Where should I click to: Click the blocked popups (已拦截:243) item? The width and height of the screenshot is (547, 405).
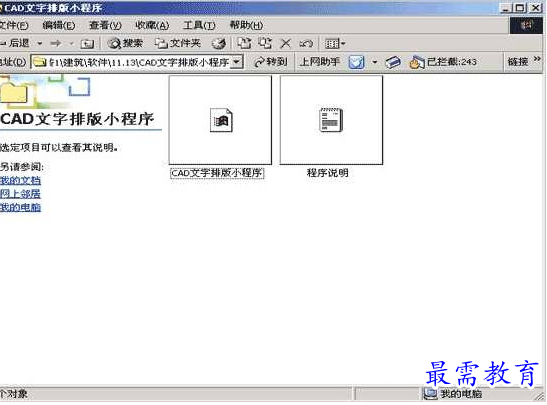(x=443, y=62)
